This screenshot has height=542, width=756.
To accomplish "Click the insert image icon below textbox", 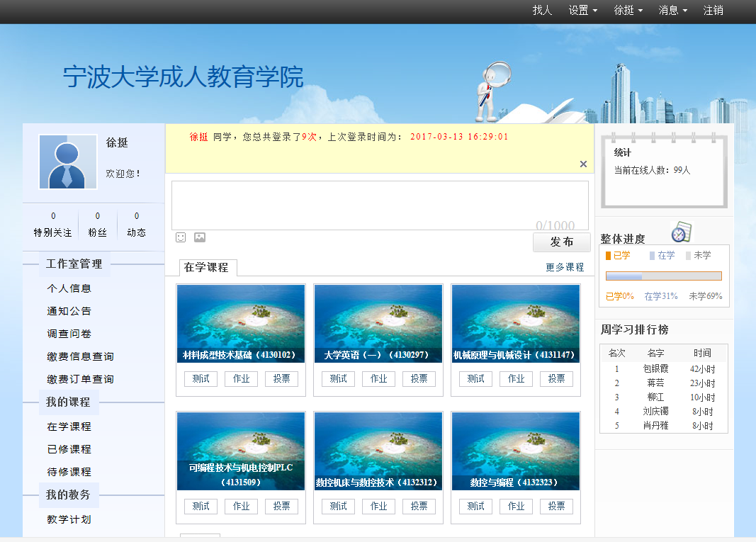I will point(200,237).
